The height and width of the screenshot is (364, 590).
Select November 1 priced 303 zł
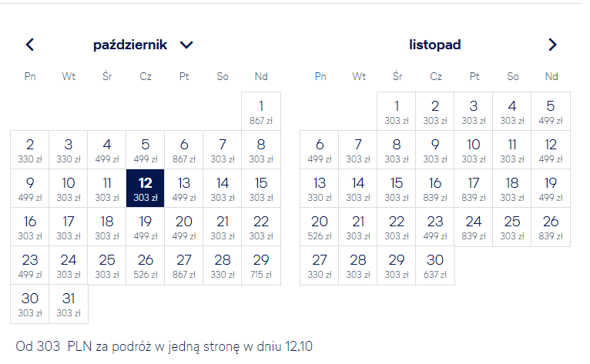(397, 112)
